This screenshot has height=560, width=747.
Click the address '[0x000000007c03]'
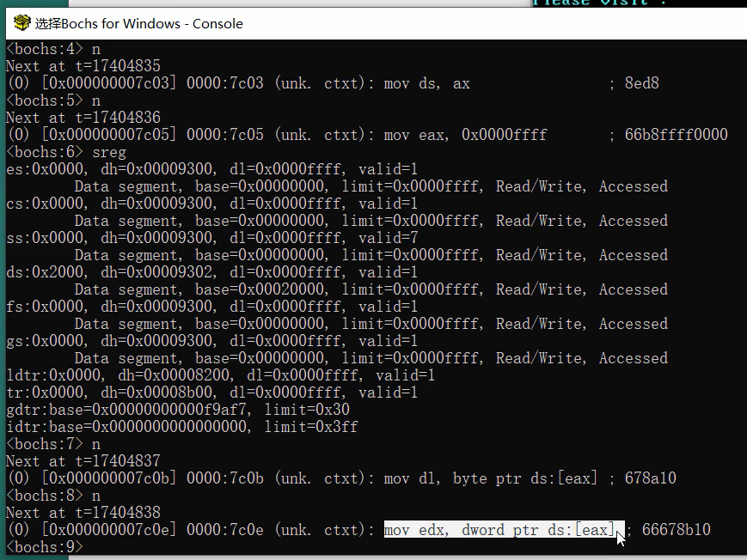click(x=109, y=83)
